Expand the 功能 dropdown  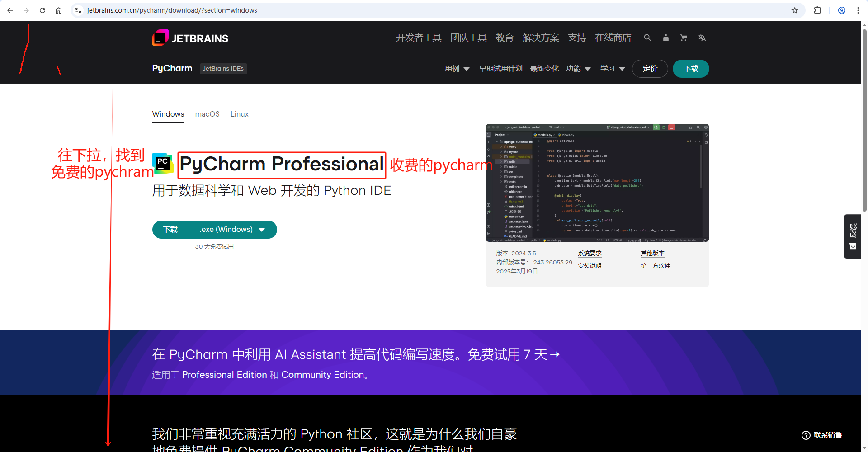tap(578, 69)
